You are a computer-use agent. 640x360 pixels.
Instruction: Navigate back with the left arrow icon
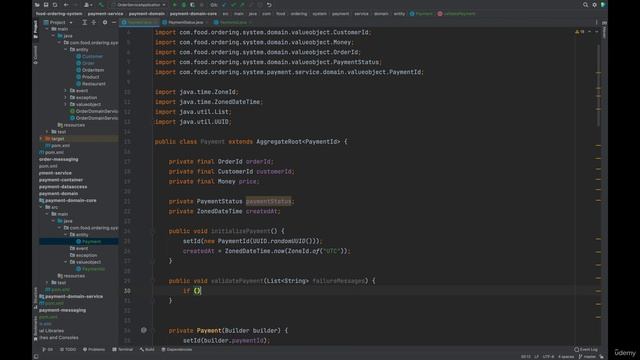click(x=66, y=5)
